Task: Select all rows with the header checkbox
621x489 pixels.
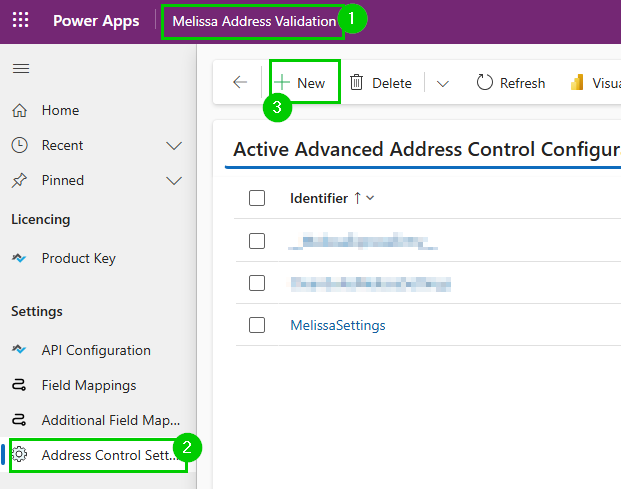Action: [257, 198]
